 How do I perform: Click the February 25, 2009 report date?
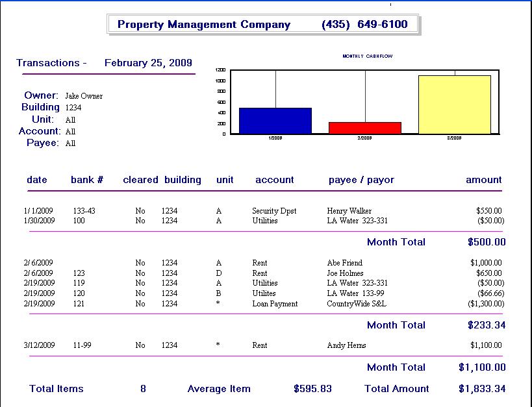[148, 63]
